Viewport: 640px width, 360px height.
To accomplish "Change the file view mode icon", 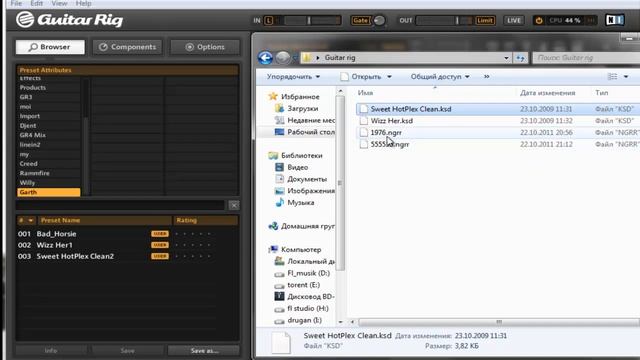I will [612, 77].
